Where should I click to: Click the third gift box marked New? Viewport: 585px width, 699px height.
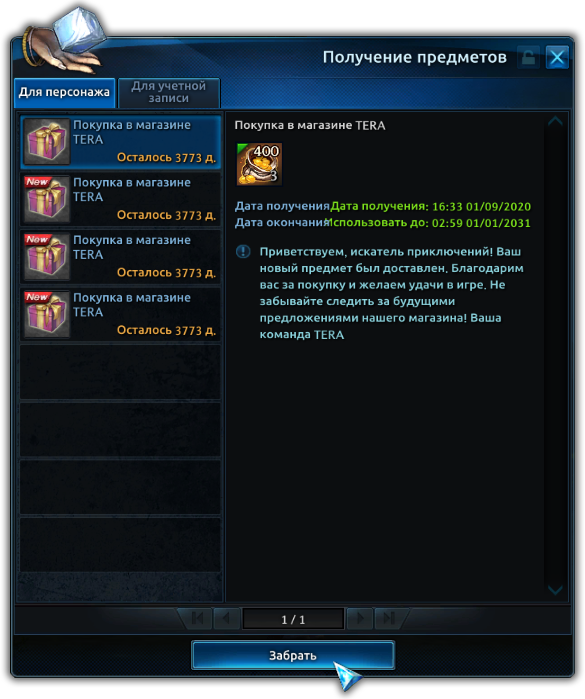[x=46, y=256]
